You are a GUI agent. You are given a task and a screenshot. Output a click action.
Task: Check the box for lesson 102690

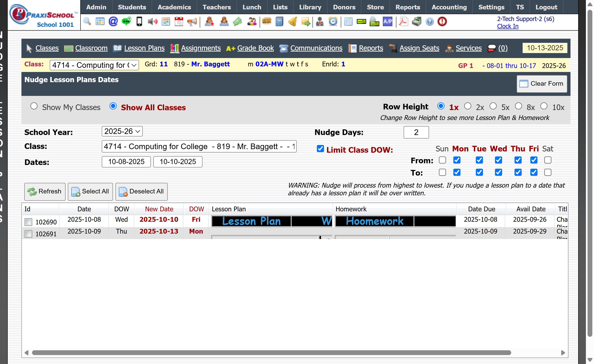29,222
